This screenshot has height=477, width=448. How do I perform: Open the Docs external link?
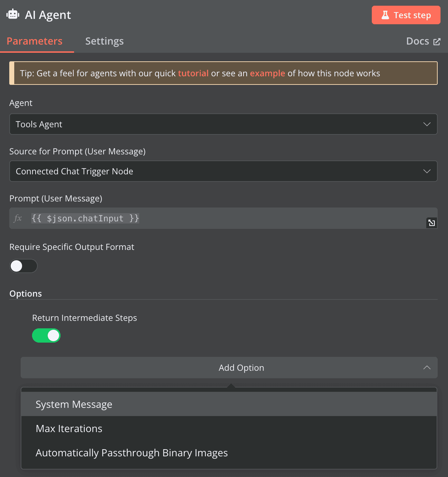coord(423,41)
